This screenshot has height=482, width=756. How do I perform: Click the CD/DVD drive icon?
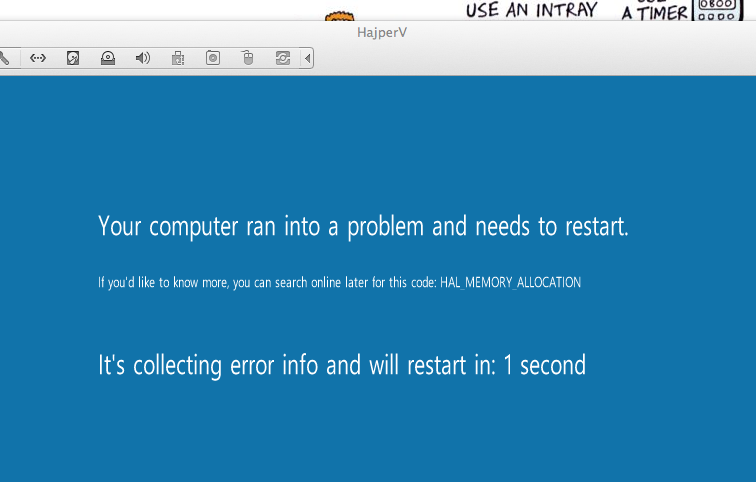pos(108,58)
